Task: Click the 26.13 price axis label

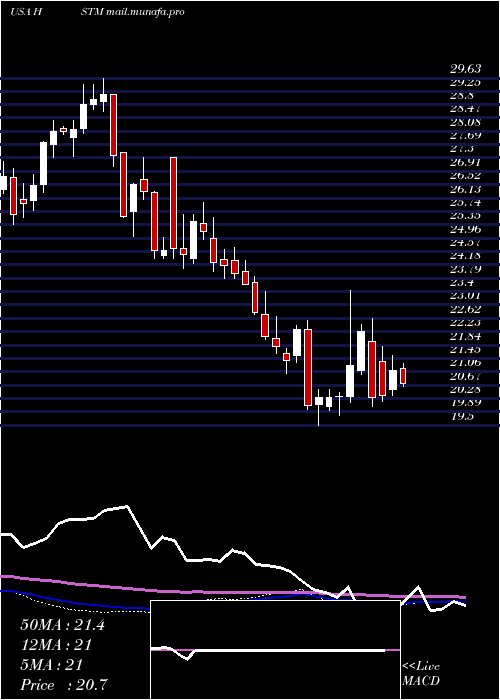Action: [465, 189]
